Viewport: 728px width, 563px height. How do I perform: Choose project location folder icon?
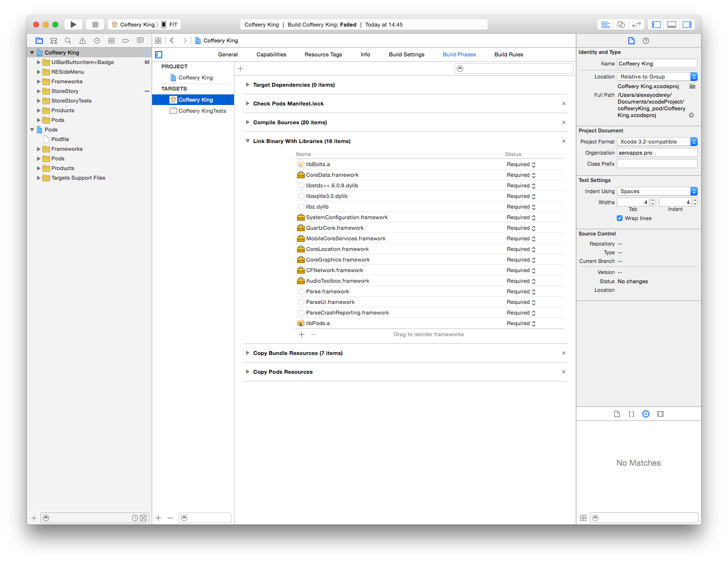[692, 87]
